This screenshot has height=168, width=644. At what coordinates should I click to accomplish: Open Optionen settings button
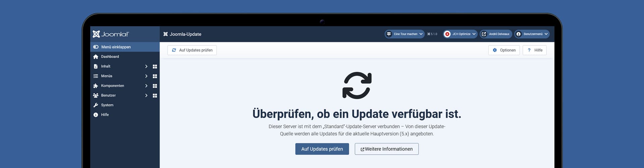pyautogui.click(x=504, y=50)
